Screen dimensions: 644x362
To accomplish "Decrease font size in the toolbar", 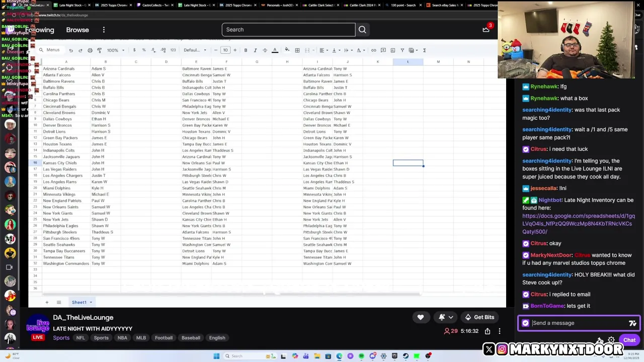I will (x=215, y=50).
